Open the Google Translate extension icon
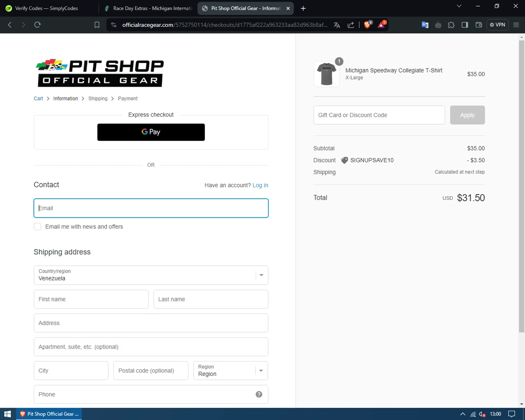The image size is (525, 420). (425, 25)
